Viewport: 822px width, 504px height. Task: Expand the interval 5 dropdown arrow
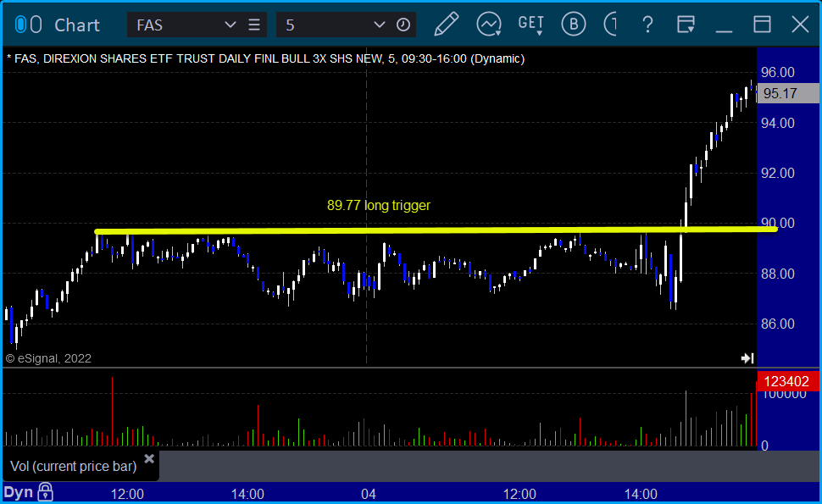point(379,25)
